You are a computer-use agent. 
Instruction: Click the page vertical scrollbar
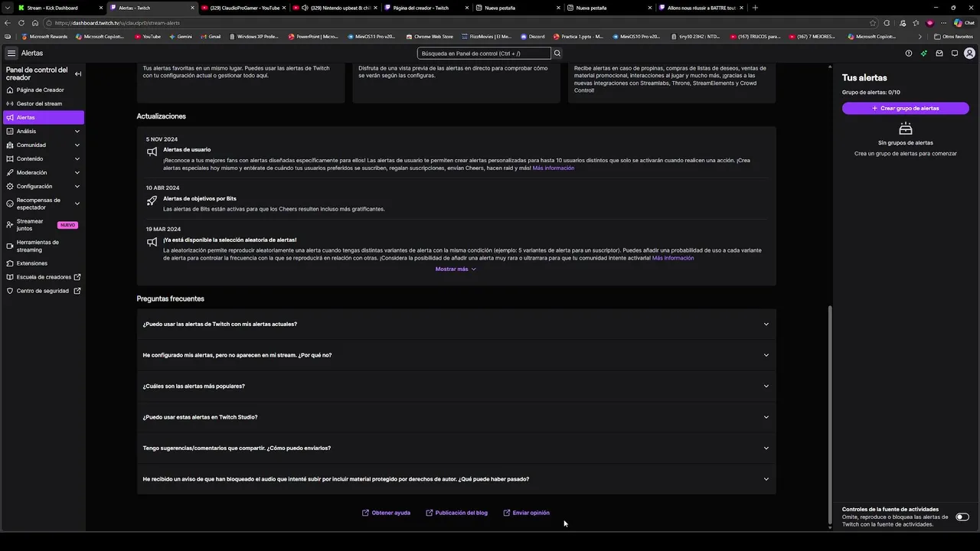coord(830,416)
